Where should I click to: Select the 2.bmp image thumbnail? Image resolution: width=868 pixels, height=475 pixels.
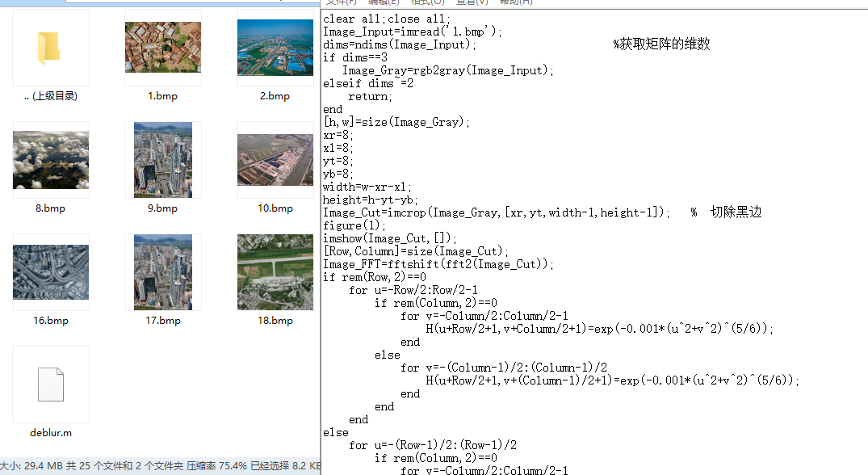pyautogui.click(x=275, y=47)
